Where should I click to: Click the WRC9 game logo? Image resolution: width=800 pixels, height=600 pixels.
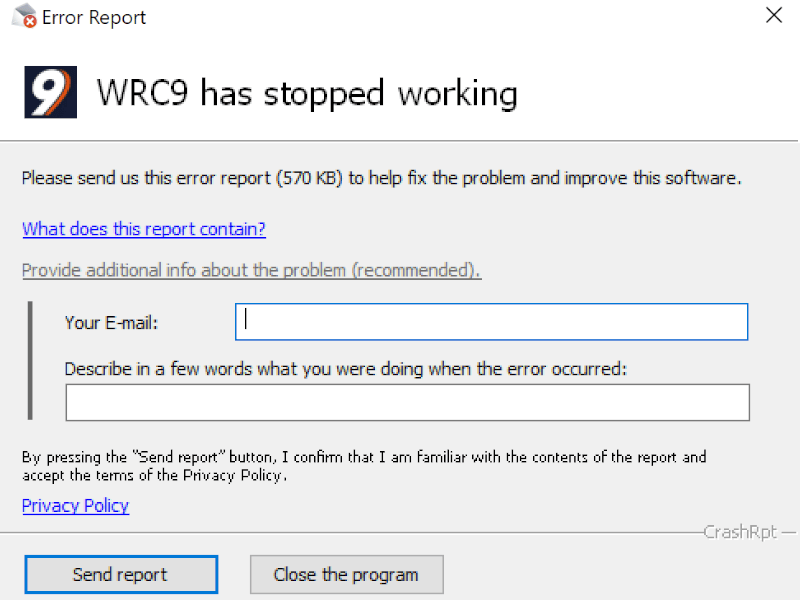50,93
